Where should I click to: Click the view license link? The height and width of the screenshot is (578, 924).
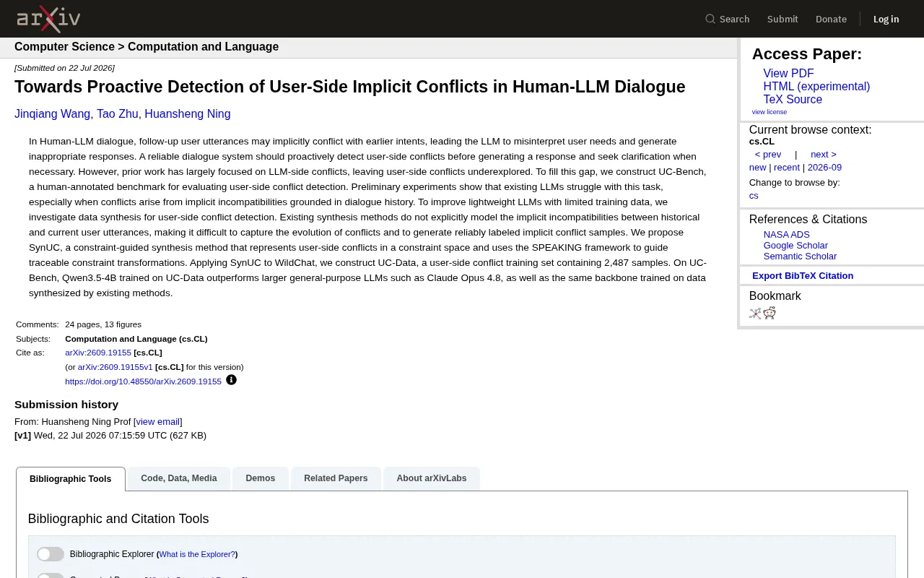coord(770,112)
